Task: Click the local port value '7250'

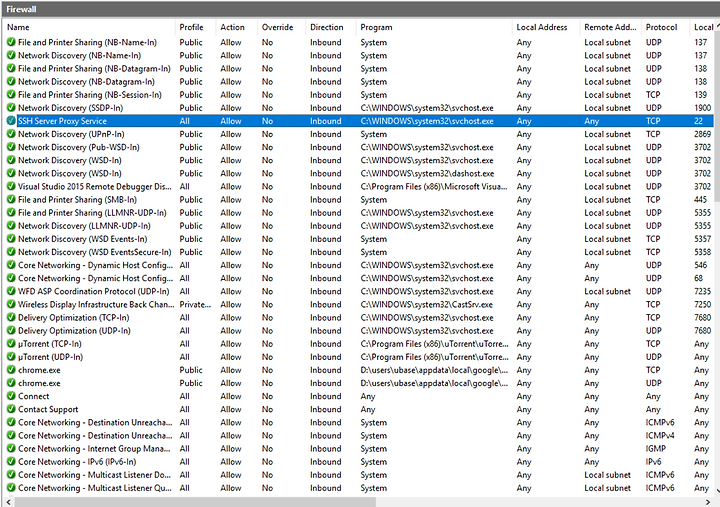Action: pyautogui.click(x=703, y=304)
